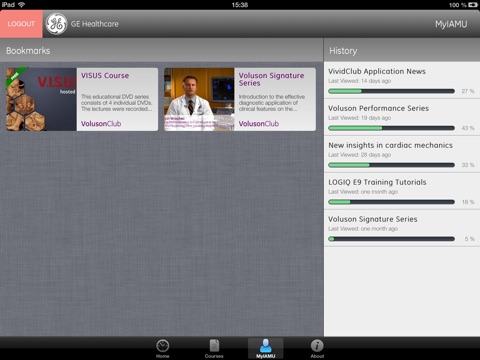
Task: Open New insights in cardiac mechanics
Action: coord(402,154)
